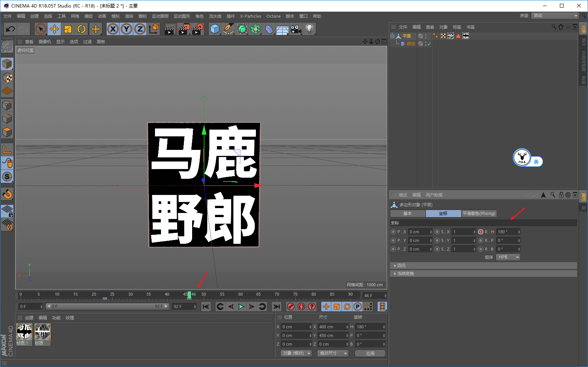Select the 材质.1 material thumbnail

point(24,332)
